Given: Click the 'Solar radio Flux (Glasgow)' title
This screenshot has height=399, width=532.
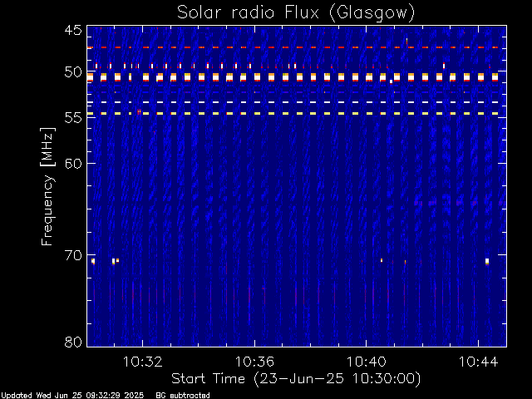Looking at the screenshot, I should pos(296,13).
